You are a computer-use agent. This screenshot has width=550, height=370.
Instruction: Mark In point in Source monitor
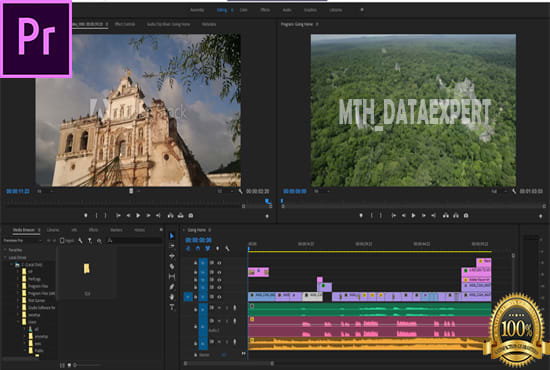[96, 216]
